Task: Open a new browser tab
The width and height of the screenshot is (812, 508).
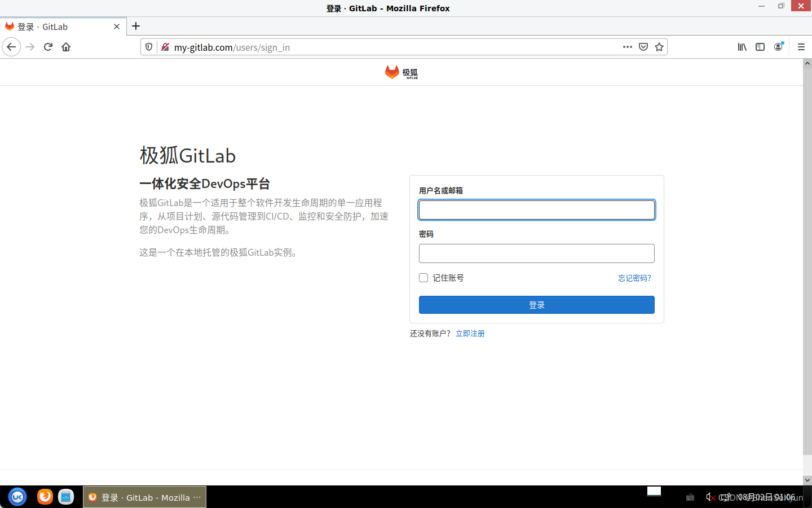Action: coord(136,26)
